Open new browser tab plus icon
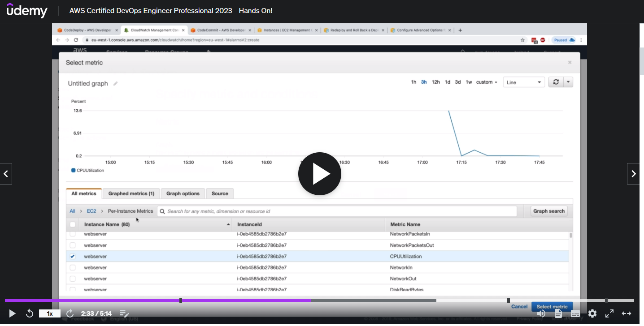This screenshot has height=326, width=644. pos(460,30)
